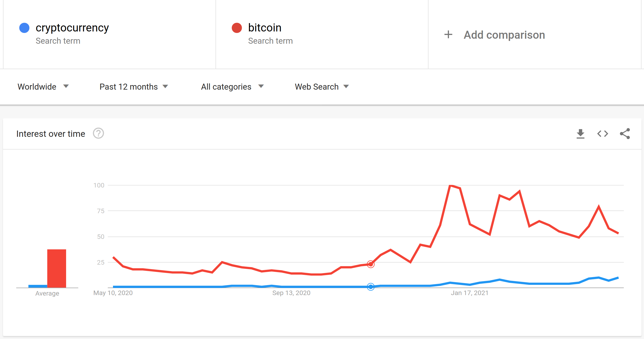This screenshot has height=339, width=644.
Task: Click the blue dot next to cryptocurrency
Action: pos(24,27)
